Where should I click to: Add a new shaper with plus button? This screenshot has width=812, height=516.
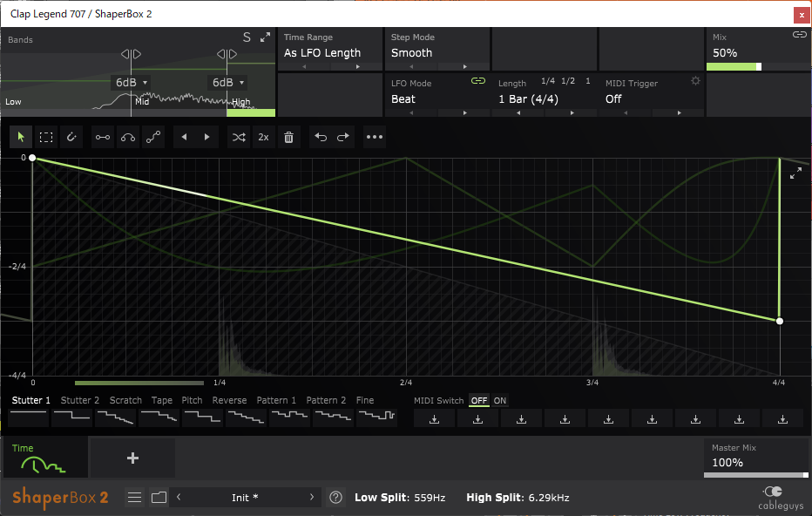click(132, 458)
